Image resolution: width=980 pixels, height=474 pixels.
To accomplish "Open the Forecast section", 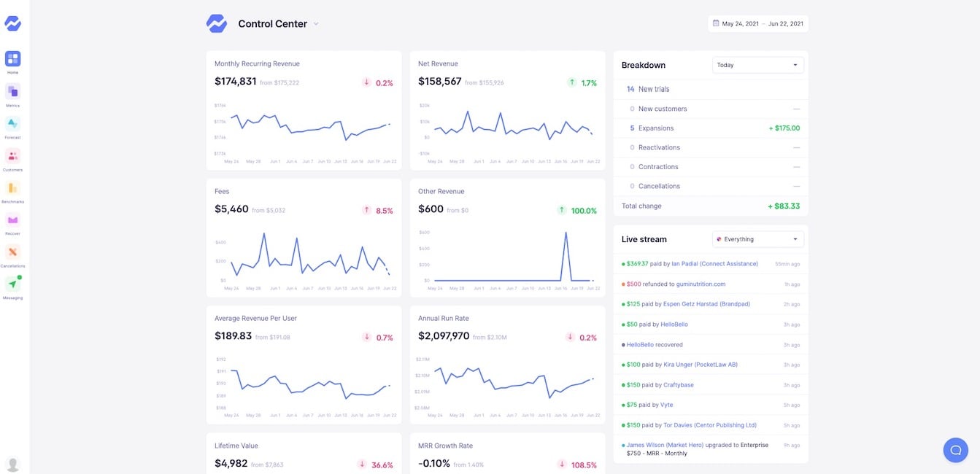I will click(12, 123).
